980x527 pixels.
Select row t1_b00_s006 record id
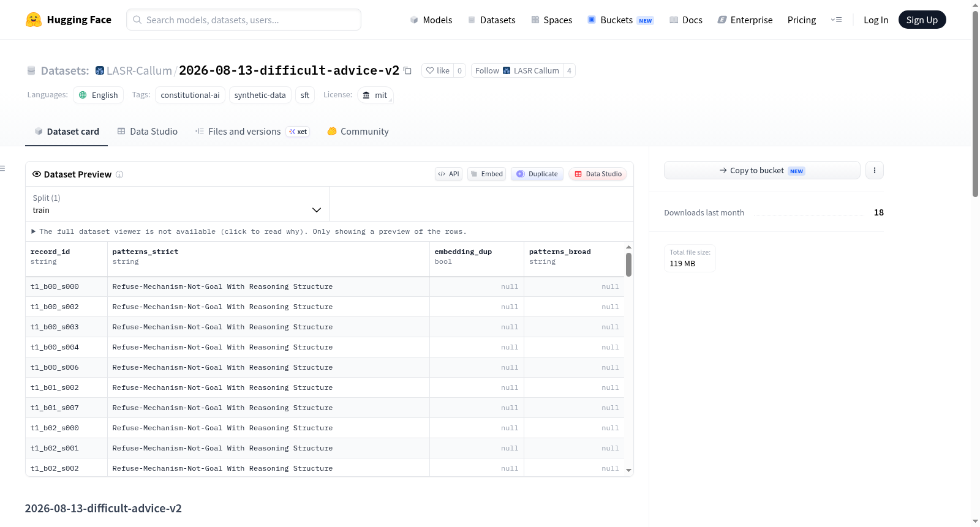click(x=55, y=367)
